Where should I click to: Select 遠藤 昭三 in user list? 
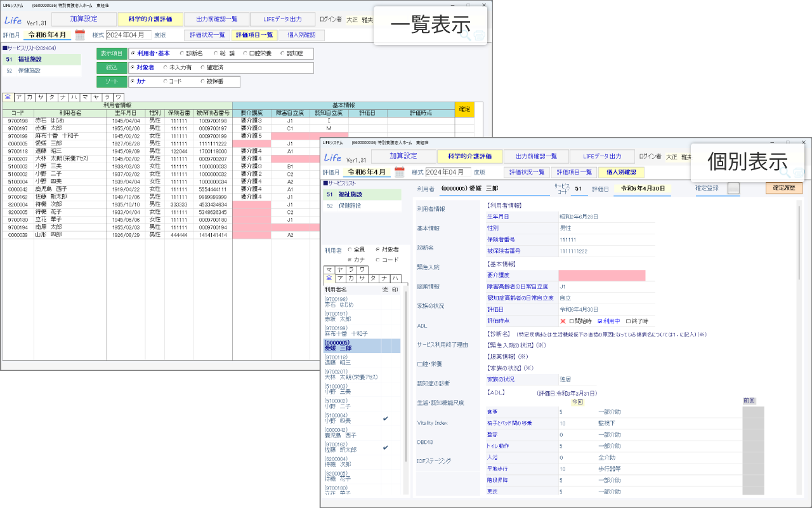click(362, 360)
